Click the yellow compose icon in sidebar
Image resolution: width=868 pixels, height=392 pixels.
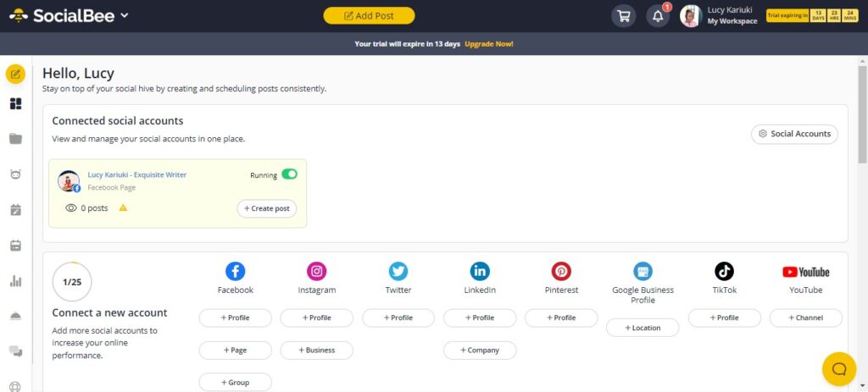(x=15, y=74)
